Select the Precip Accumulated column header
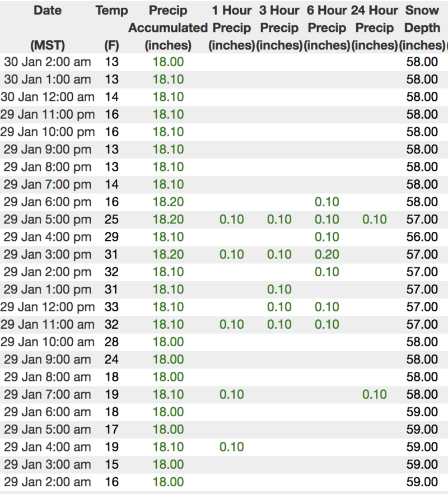This screenshot has width=448, height=494. 167,27
